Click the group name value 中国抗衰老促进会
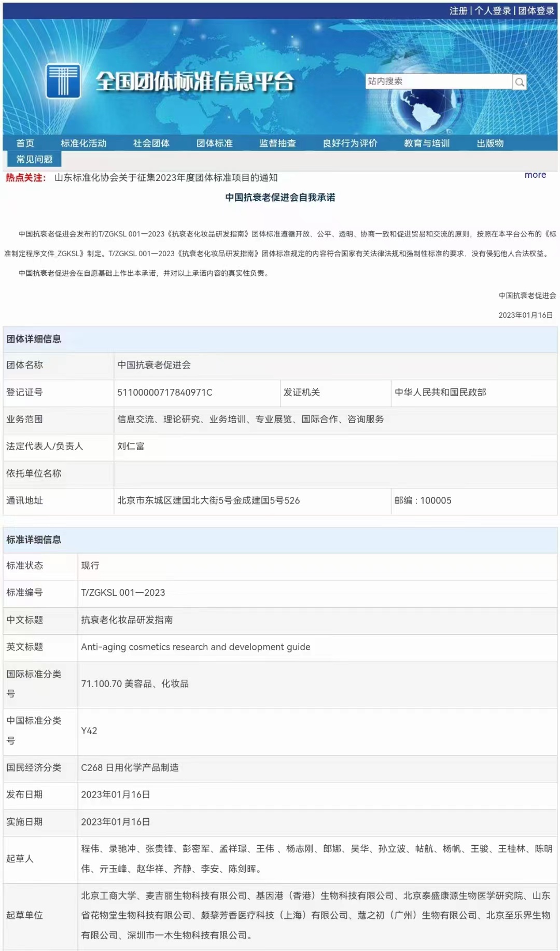 click(x=154, y=365)
